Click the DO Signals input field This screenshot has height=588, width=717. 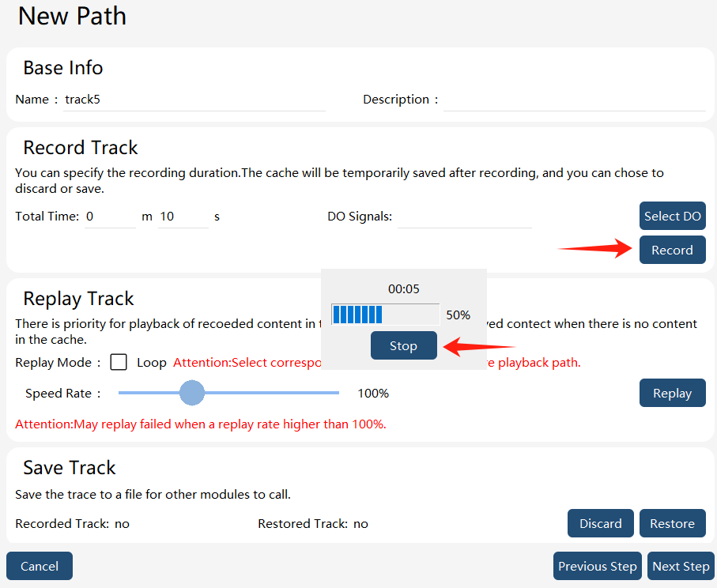465,217
